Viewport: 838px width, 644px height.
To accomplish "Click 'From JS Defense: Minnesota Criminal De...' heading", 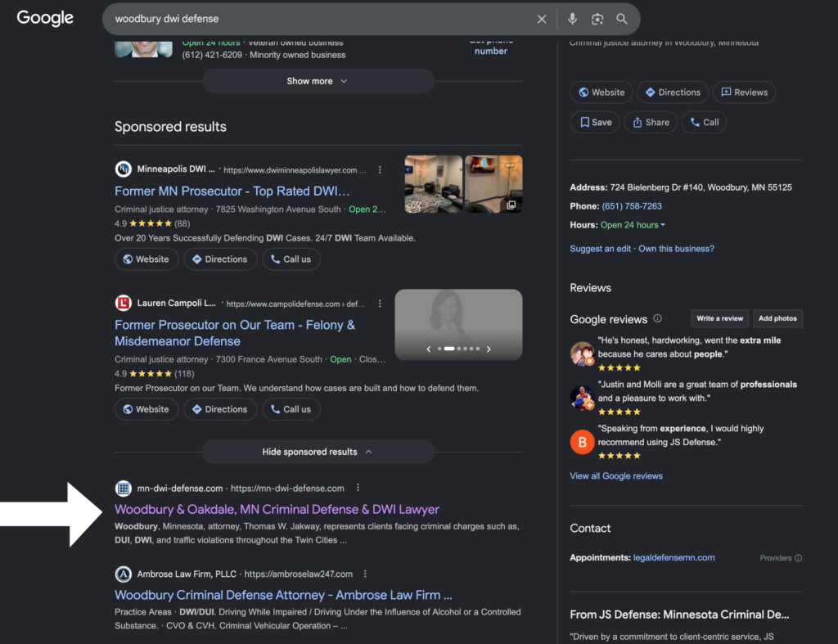I will coord(679,615).
